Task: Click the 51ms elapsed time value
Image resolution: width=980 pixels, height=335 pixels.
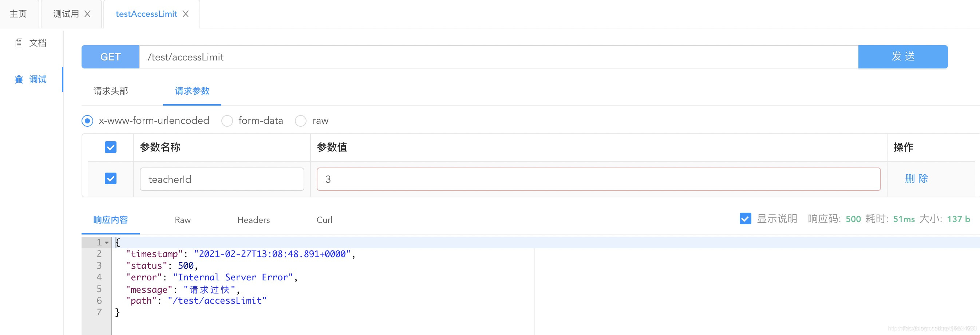Action: [x=904, y=219]
